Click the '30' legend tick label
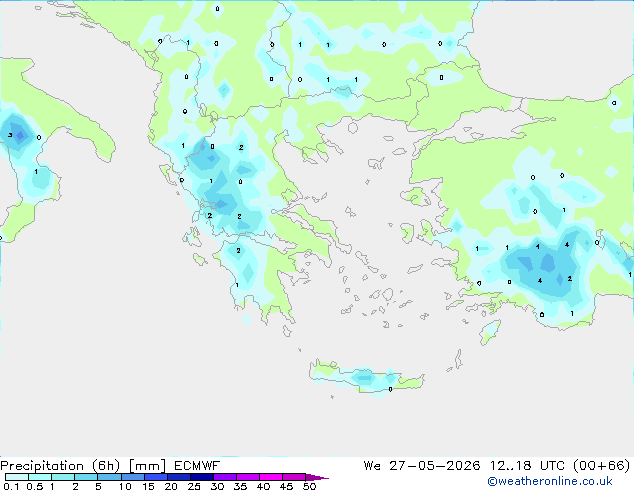Image resolution: width=634 pixels, height=490 pixels. point(217,486)
